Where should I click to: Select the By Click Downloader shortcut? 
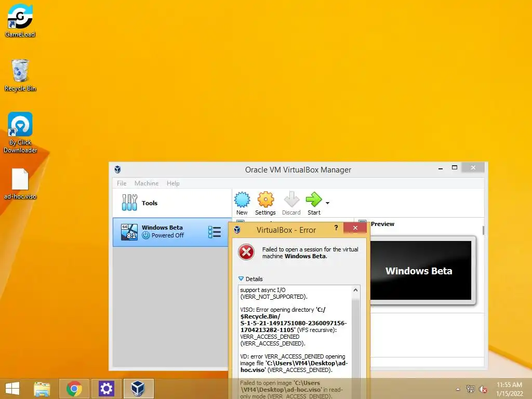[20, 132]
